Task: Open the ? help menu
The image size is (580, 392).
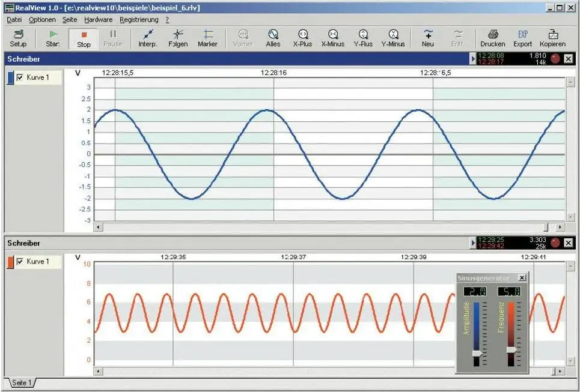Action: tap(167, 20)
